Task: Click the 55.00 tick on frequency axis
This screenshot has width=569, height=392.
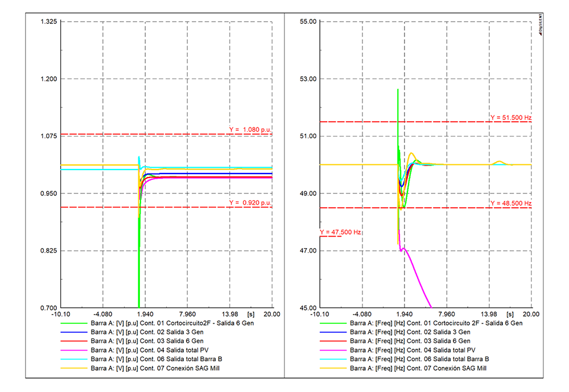Action: [307, 22]
